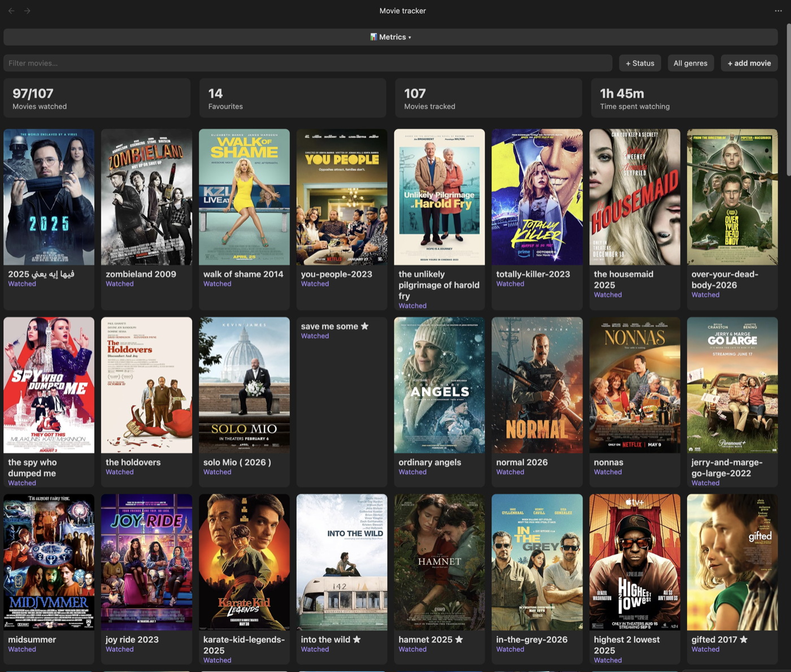Open the Joy Ride poster

coord(146,562)
